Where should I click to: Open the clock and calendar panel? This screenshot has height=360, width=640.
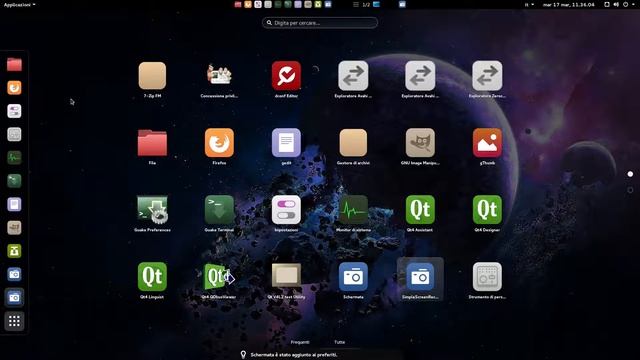pos(569,4)
